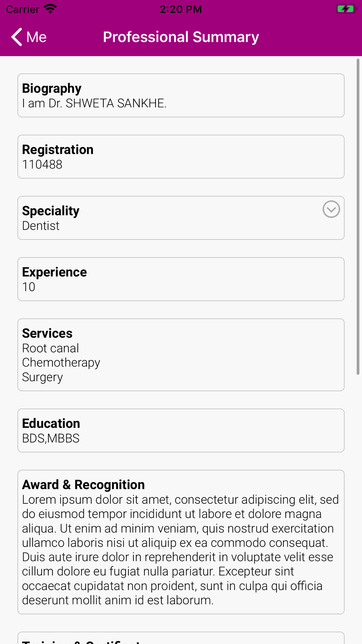Edit the Education field BDS,MBBS
The width and height of the screenshot is (362, 644).
(x=181, y=430)
